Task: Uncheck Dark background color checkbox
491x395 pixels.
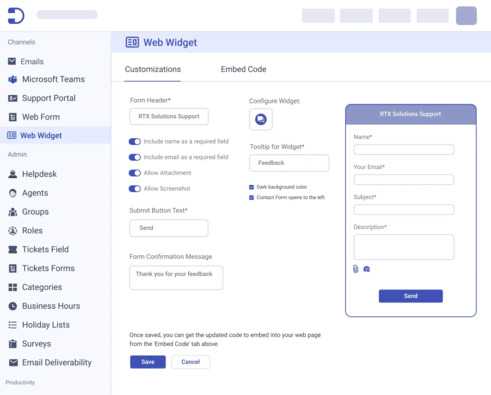Action: click(252, 187)
